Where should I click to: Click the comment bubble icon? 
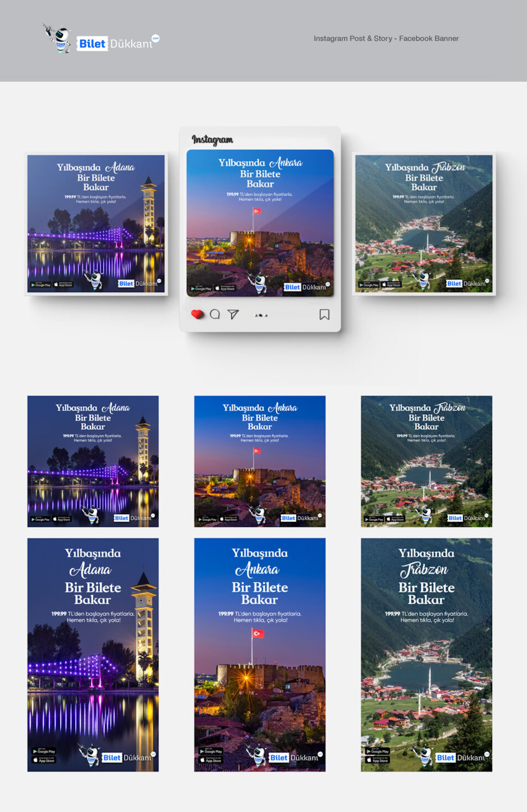tap(215, 314)
